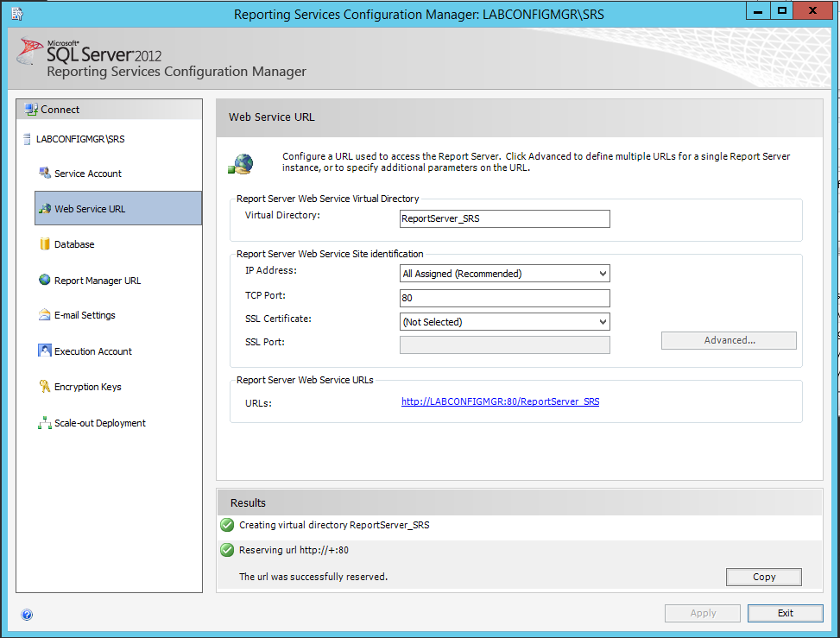Click the Copy button in Results
840x638 pixels.
pyautogui.click(x=764, y=577)
